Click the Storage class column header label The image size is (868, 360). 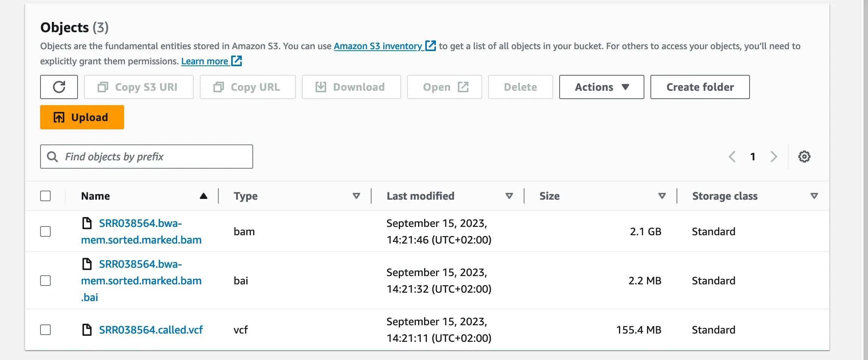click(725, 196)
